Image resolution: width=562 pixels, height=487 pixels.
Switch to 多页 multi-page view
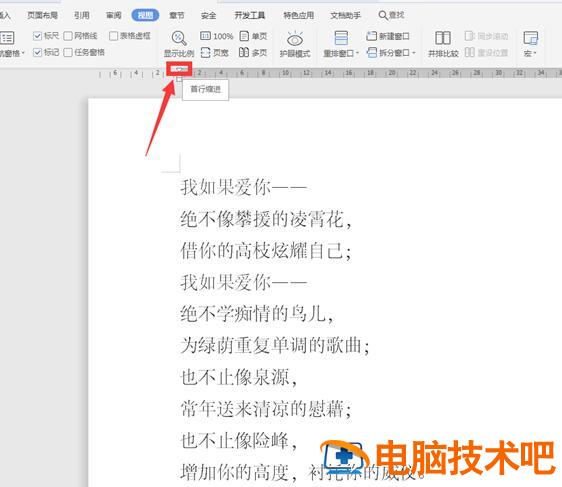click(x=253, y=53)
